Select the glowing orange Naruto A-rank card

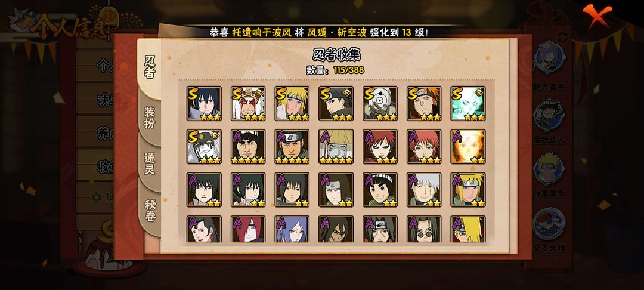coord(468,147)
